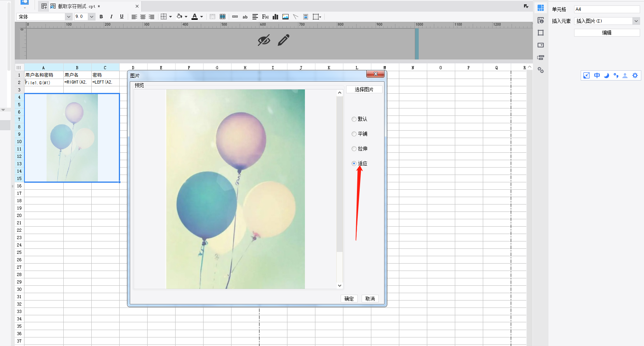The height and width of the screenshot is (346, 644).
Task: Apply cell border style icon
Action: point(164,17)
